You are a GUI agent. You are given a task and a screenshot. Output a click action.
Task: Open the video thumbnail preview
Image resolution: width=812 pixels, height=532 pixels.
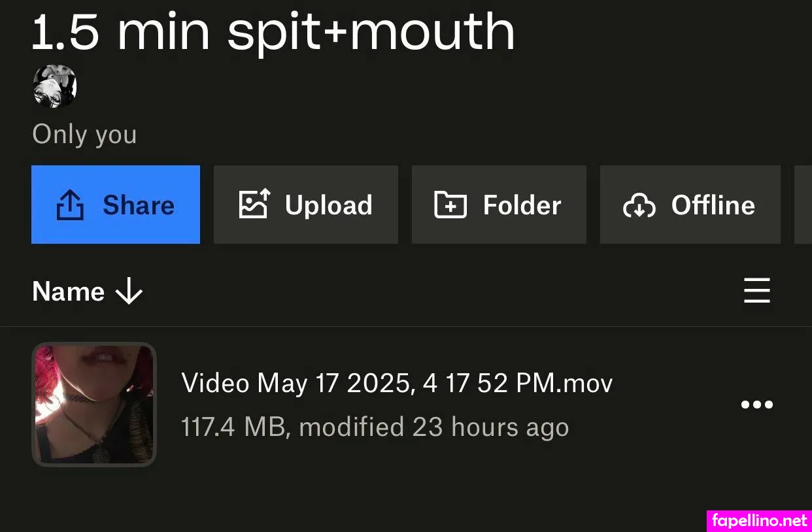(x=94, y=405)
